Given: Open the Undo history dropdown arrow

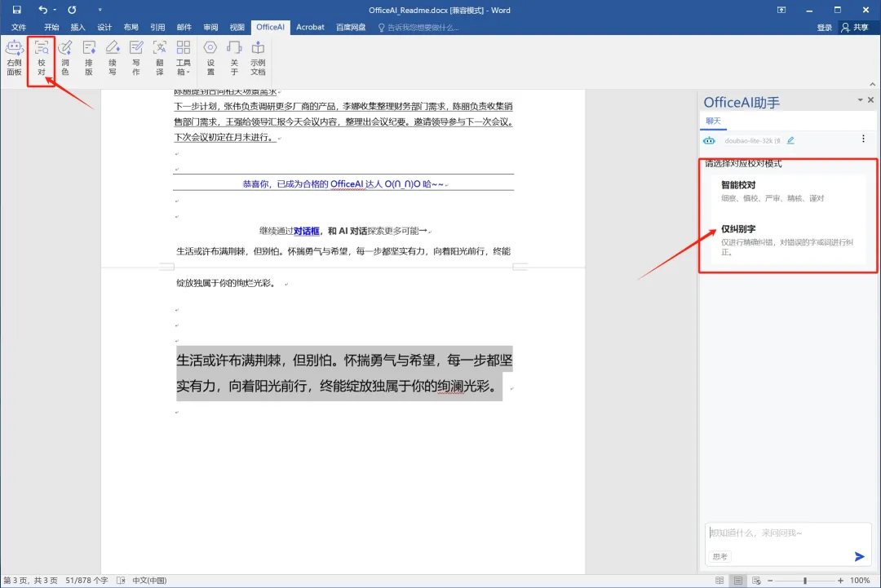Looking at the screenshot, I should [x=55, y=10].
